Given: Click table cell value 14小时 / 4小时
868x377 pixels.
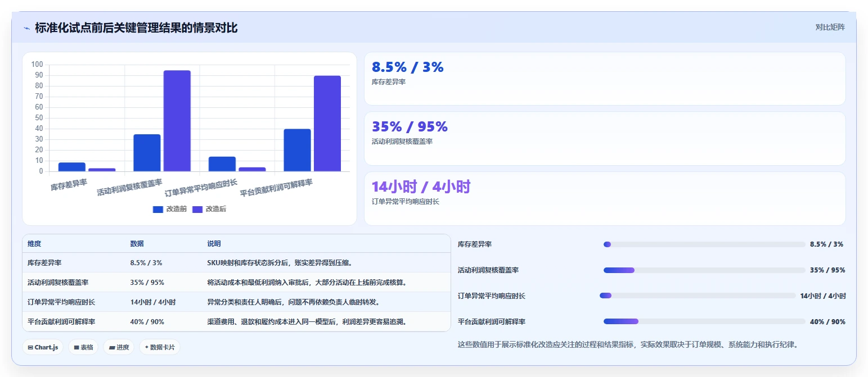Looking at the screenshot, I should 153,302.
